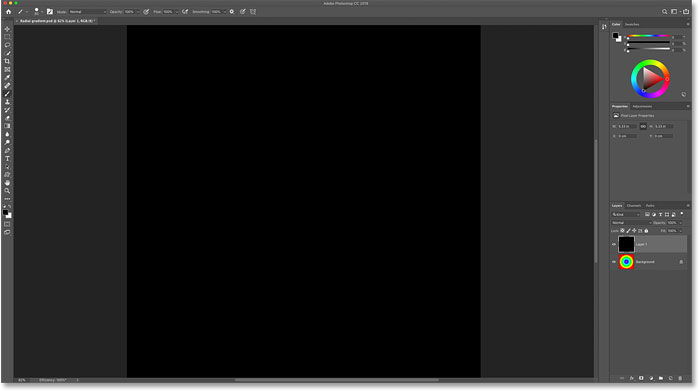Viewport: 700px width, 392px height.
Task: Create a new group folder icon
Action: [x=661, y=378]
